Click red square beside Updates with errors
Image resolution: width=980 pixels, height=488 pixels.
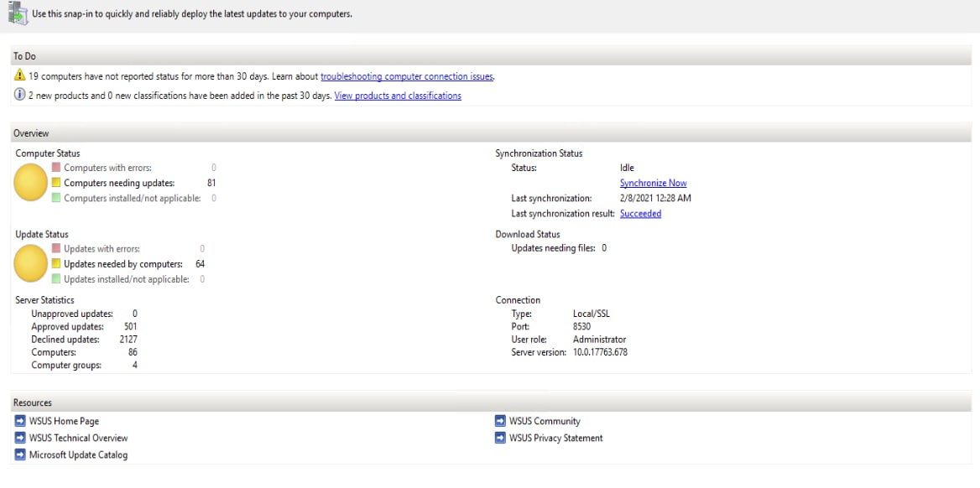click(x=56, y=249)
